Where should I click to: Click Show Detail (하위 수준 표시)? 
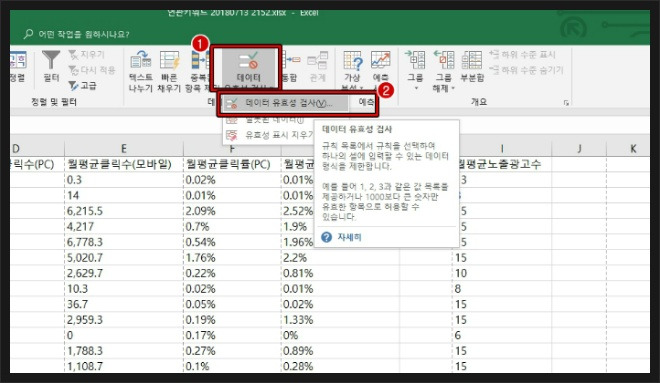point(522,55)
